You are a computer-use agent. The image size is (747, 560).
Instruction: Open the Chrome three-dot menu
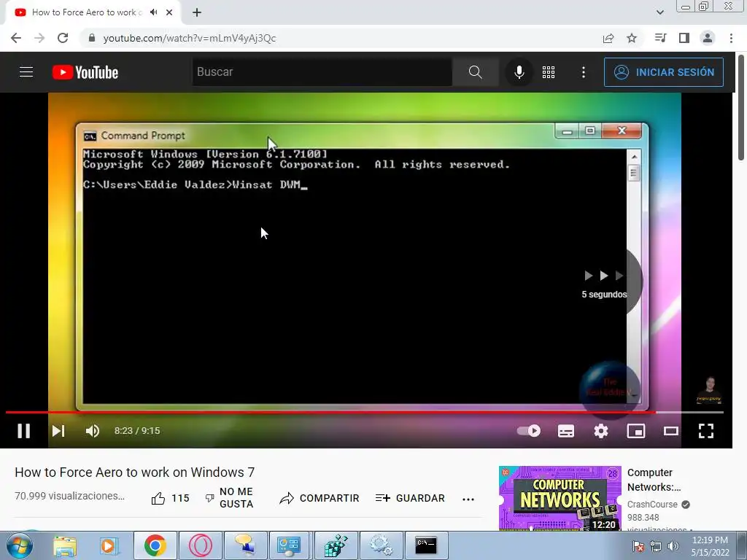pos(731,38)
